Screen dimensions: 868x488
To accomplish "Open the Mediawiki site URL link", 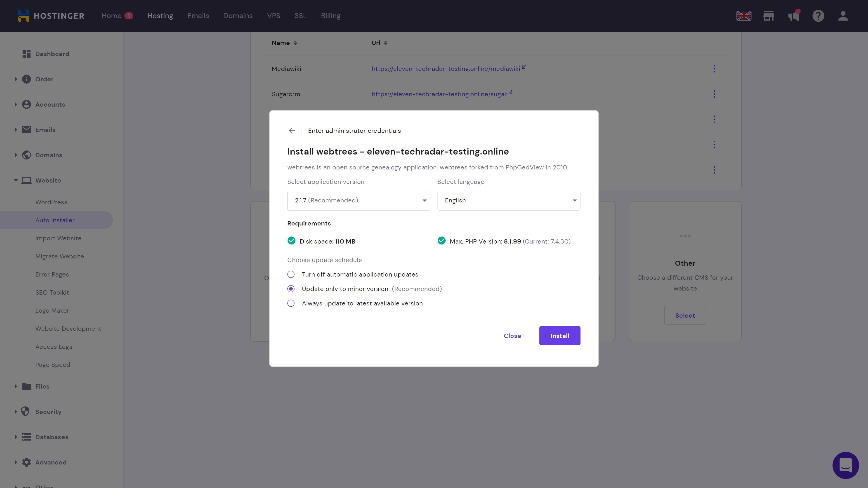I will click(446, 69).
